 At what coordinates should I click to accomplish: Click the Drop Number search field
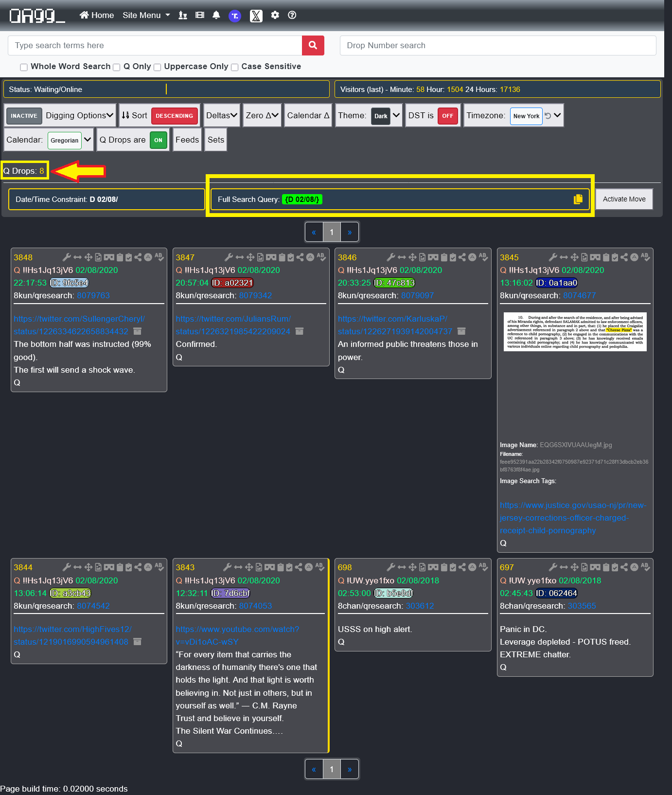pos(497,45)
